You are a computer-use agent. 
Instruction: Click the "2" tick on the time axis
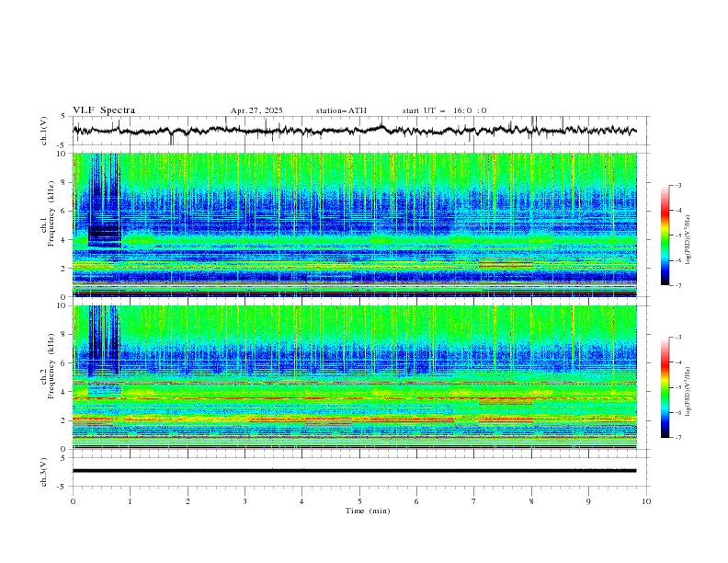188,501
